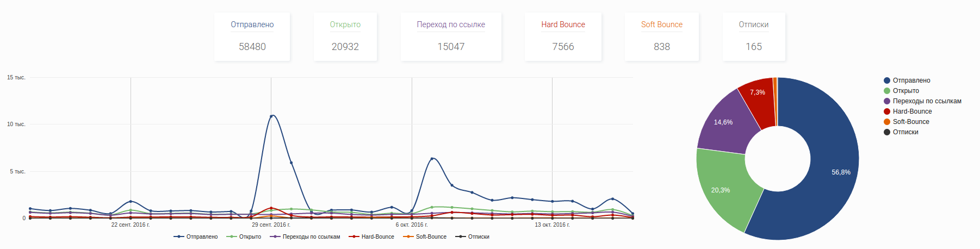Screen dimensions: 980x249
Task: Toggle Отписки series label under the line chart
Action: (x=479, y=237)
